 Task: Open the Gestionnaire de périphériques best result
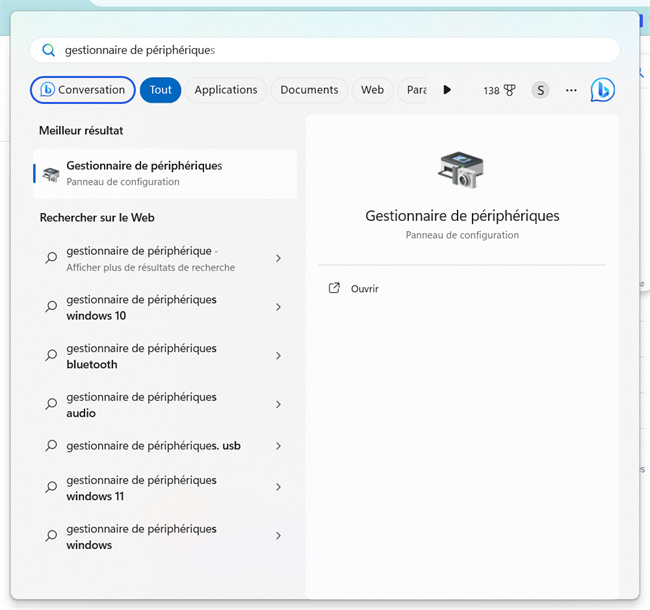click(165, 174)
